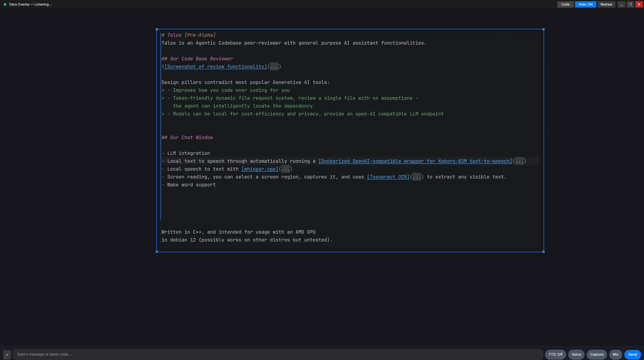Click the '## Our Code Base Reviewer' heading
644x360 pixels.
pos(197,59)
